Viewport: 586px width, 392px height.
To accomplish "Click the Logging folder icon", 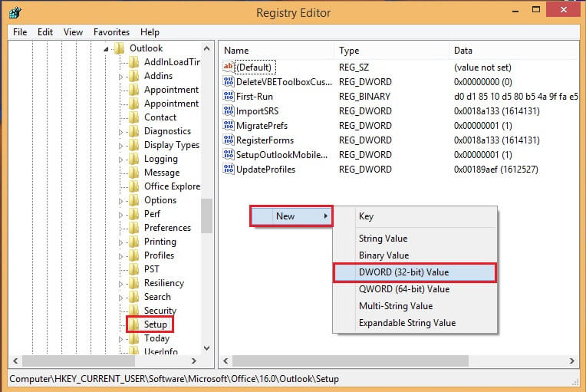I will pos(133,159).
